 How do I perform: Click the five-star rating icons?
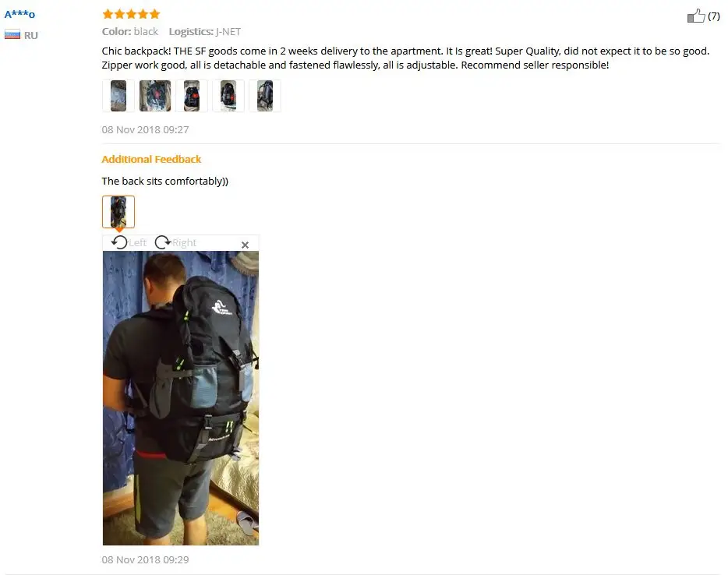point(131,14)
